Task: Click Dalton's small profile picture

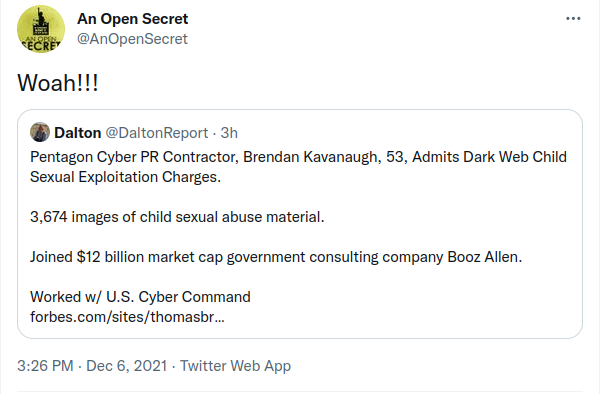Action: (x=40, y=132)
